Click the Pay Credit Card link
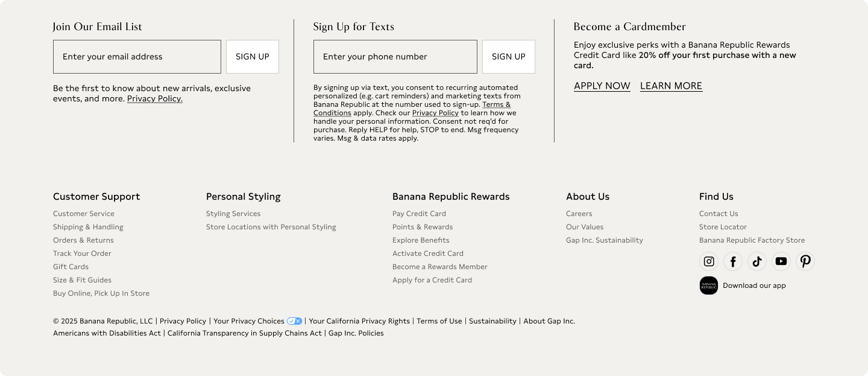Image resolution: width=868 pixels, height=376 pixels. point(419,214)
